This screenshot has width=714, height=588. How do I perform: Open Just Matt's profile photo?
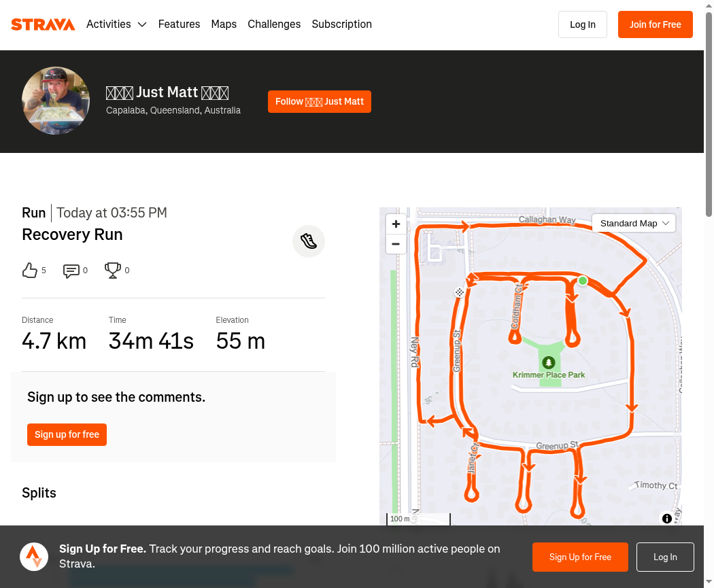coord(56,101)
